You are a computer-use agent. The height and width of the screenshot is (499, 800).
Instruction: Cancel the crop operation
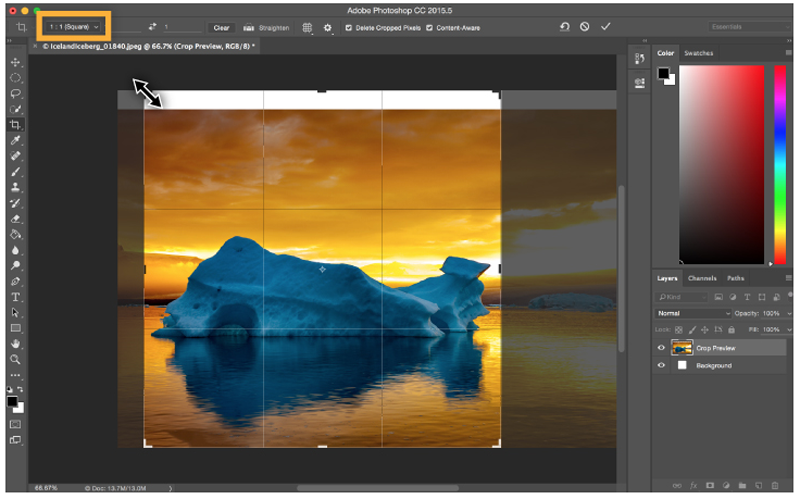coord(584,27)
